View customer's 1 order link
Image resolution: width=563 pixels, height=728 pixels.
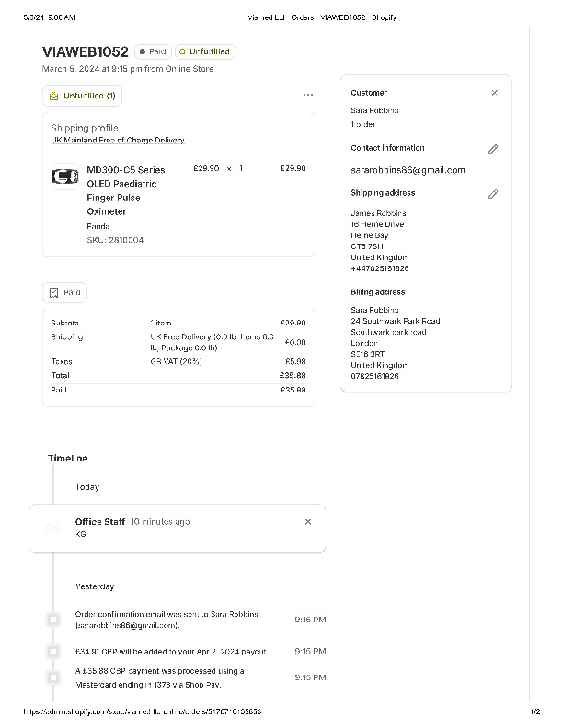[363, 124]
